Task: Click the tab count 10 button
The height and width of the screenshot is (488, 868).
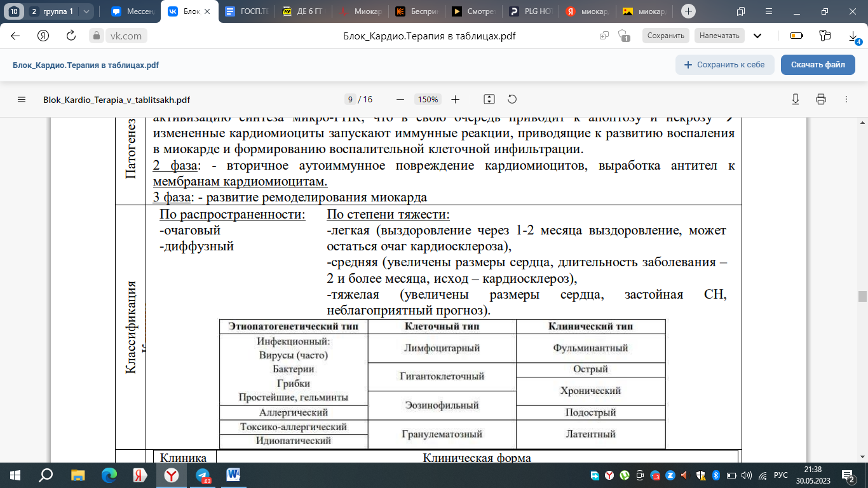Action: pyautogui.click(x=13, y=11)
